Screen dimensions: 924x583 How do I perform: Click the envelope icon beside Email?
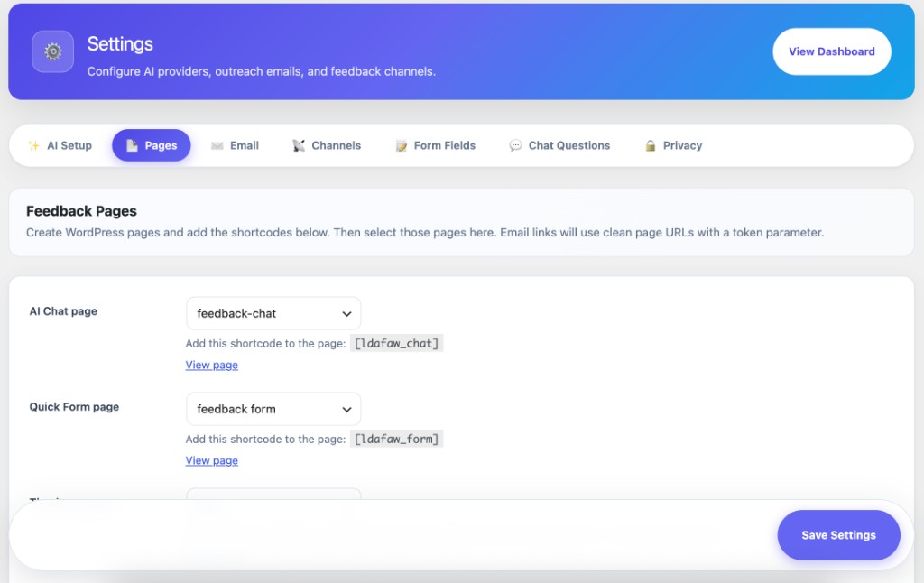(217, 145)
